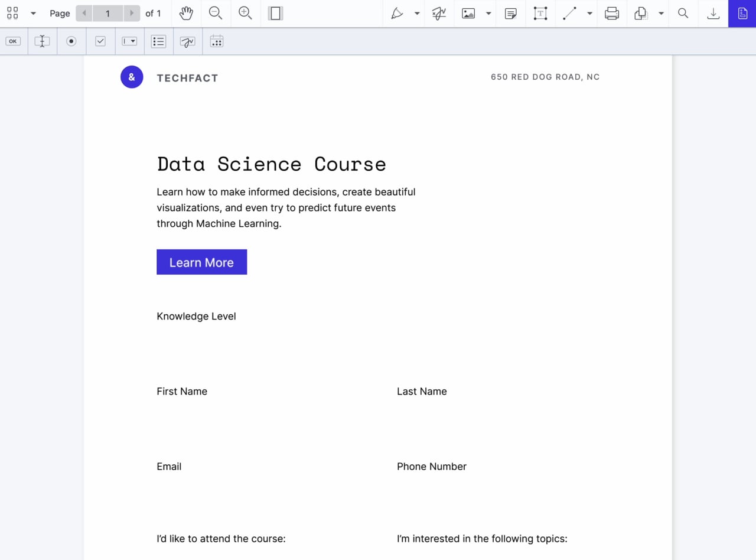This screenshot has width=756, height=560.
Task: Add a combo box form field
Action: [x=129, y=41]
